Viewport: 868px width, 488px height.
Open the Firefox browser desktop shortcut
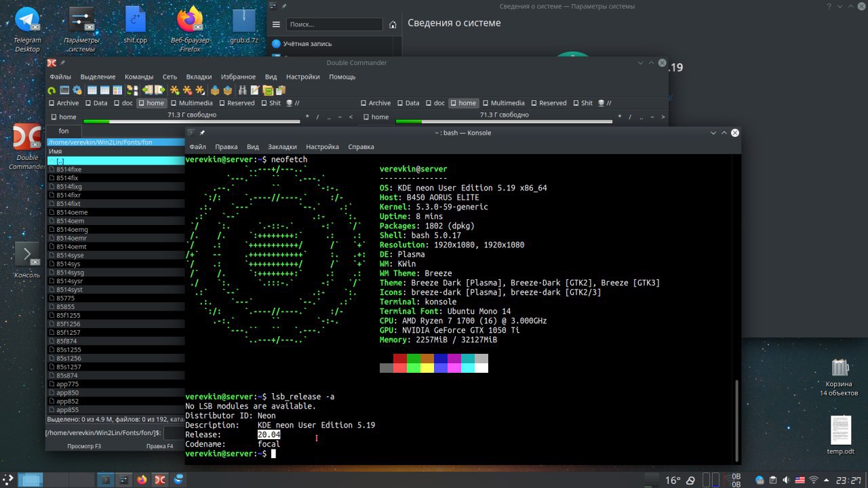(x=190, y=30)
